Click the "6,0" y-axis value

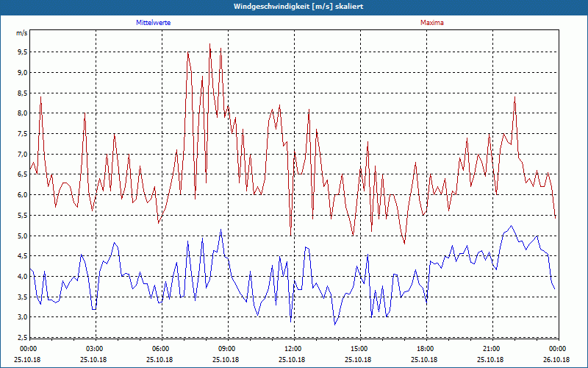23,194
